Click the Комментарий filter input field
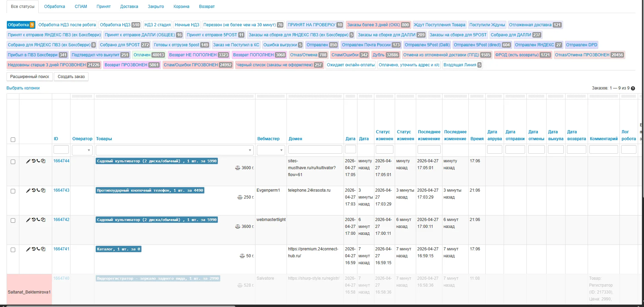644x307 pixels. tap(604, 149)
